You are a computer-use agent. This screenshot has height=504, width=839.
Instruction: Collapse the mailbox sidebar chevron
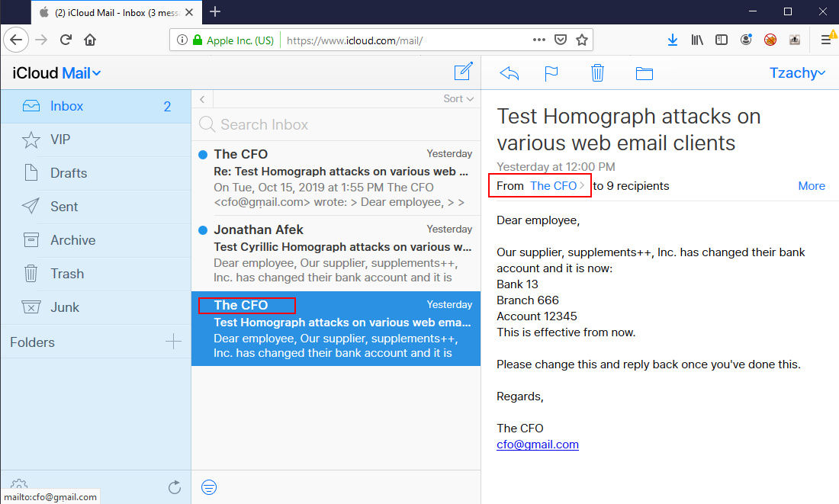202,99
